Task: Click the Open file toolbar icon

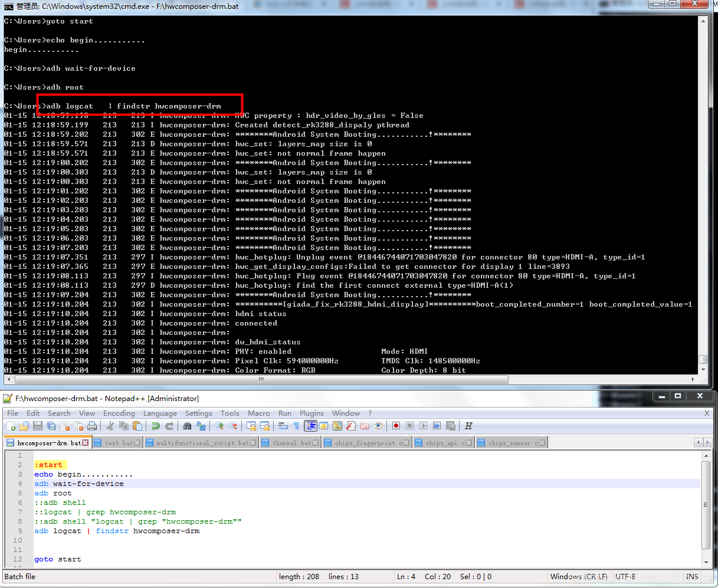Action: click(24, 426)
